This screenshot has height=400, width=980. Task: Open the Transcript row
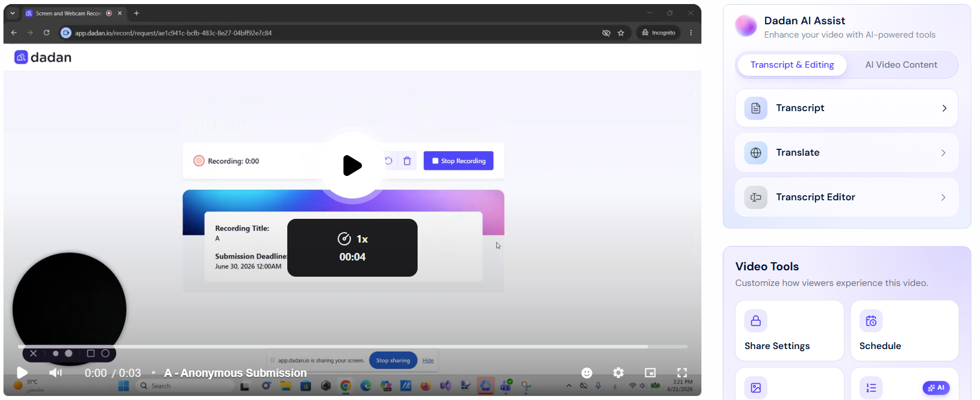pos(846,108)
